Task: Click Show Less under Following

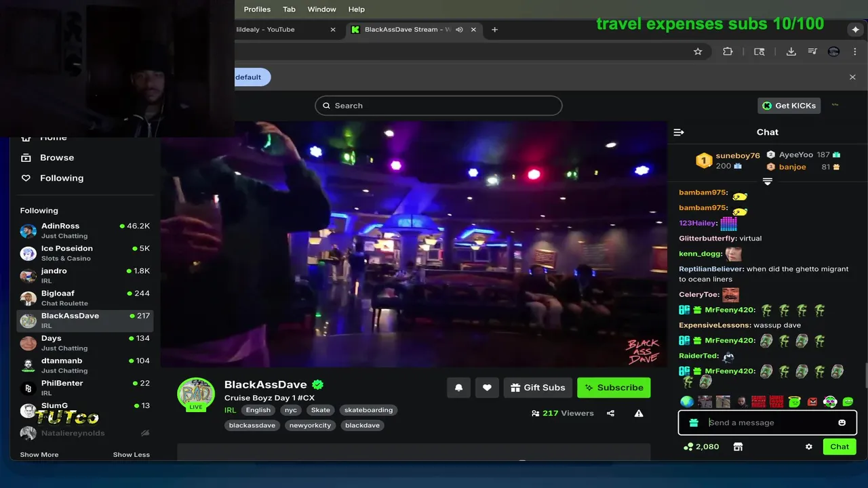Action: [x=132, y=455]
